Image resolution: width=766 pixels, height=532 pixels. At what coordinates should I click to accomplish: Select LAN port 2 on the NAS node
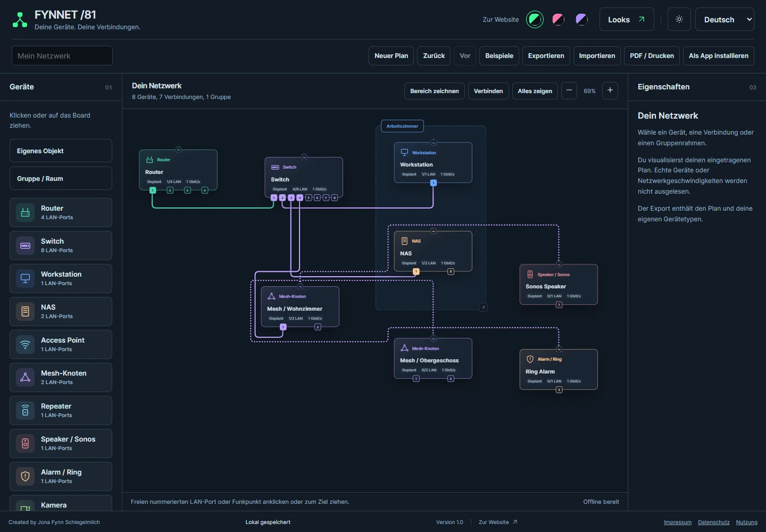[x=451, y=271]
